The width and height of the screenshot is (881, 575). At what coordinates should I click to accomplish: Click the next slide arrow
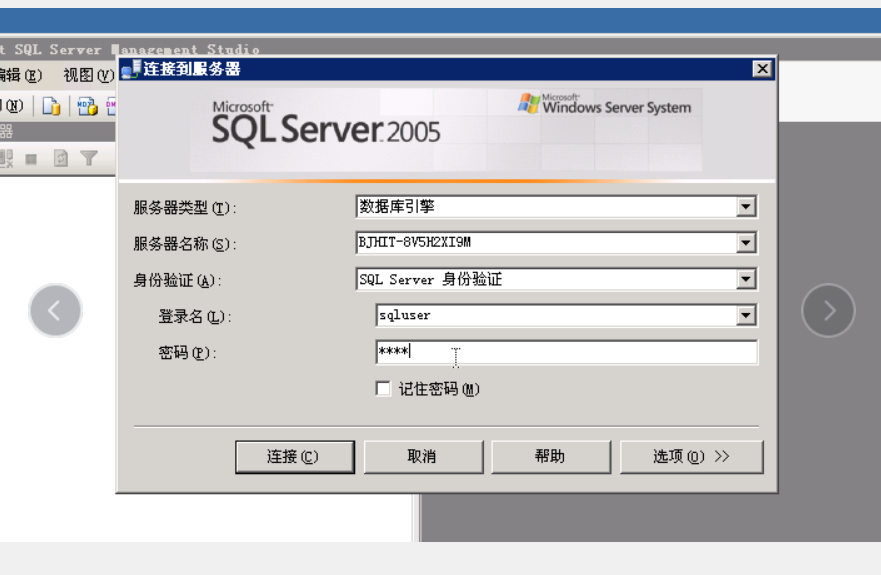pyautogui.click(x=828, y=310)
